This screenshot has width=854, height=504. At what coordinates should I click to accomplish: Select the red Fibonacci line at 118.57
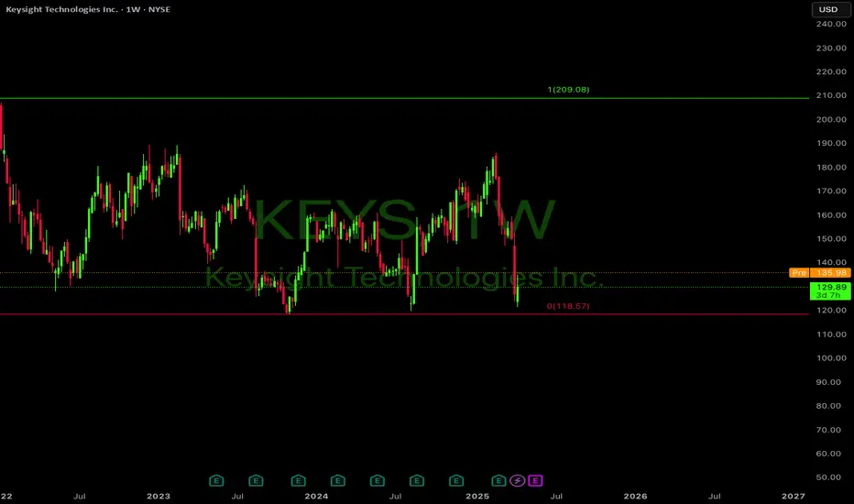click(404, 313)
